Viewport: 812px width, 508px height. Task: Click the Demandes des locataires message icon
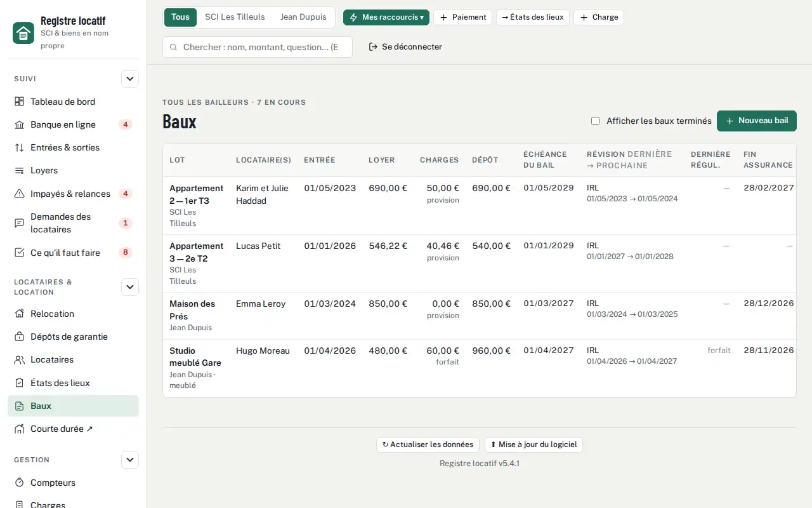[19, 223]
